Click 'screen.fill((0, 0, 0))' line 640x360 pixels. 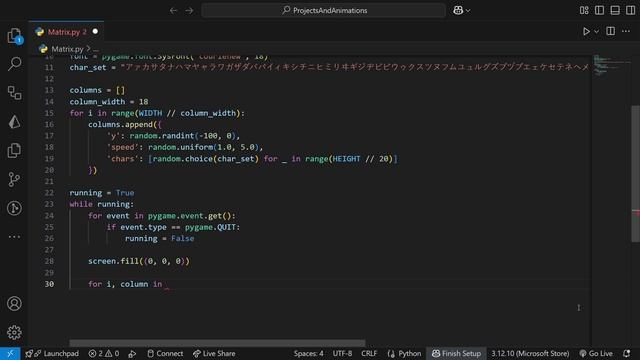[x=139, y=261]
